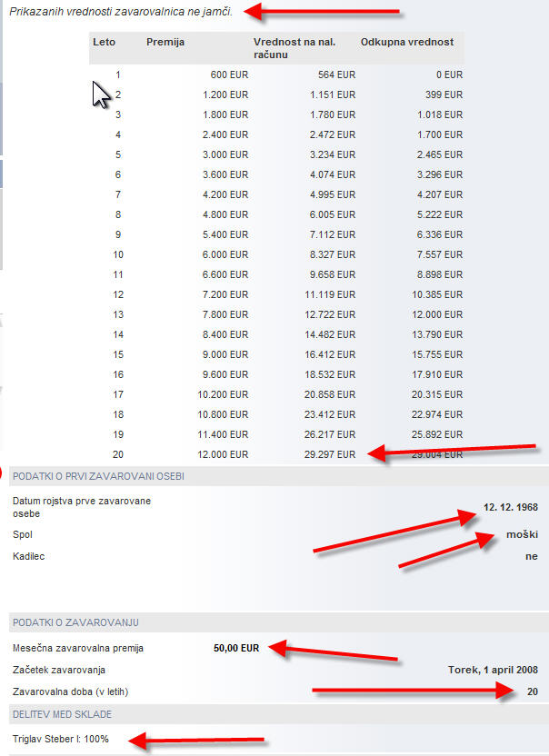Click the 23.412 EUR account value

(330, 415)
